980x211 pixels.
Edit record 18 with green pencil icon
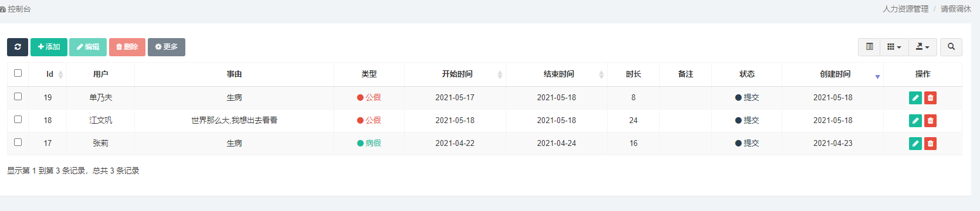pos(915,121)
